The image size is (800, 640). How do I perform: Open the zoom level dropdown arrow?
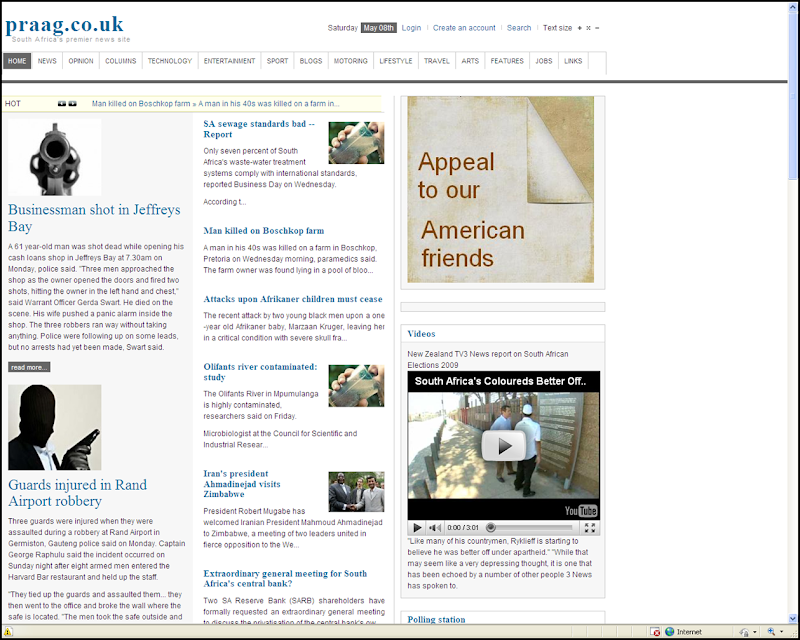coord(781,632)
